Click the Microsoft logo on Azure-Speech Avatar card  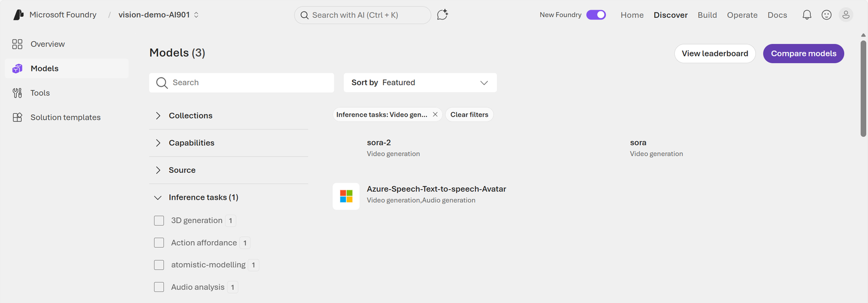(346, 196)
